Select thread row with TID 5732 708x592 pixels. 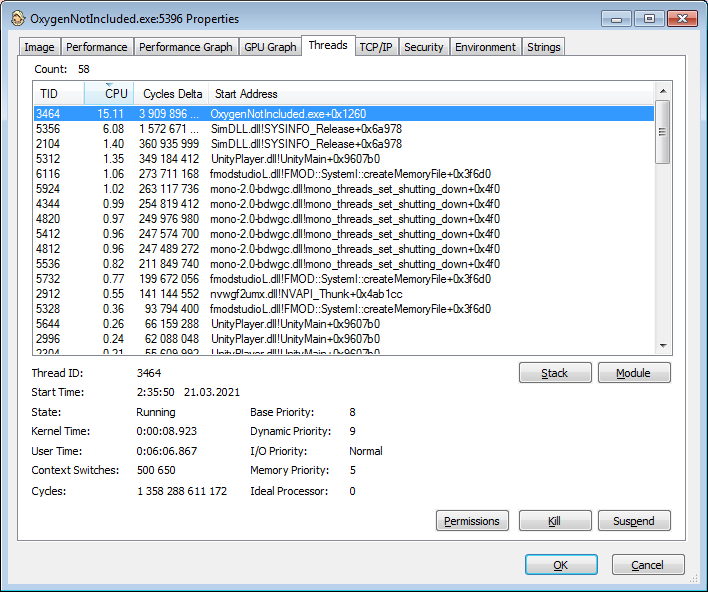(344, 279)
